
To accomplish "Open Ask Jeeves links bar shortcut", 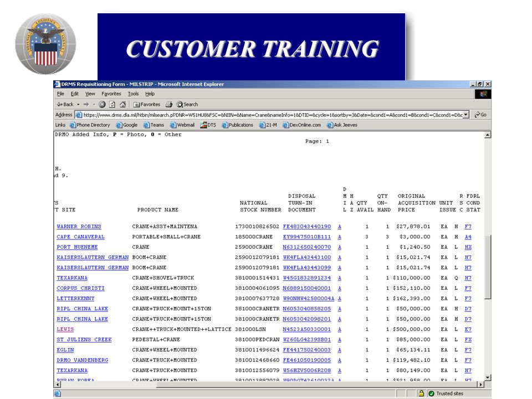I will coord(342,125).
